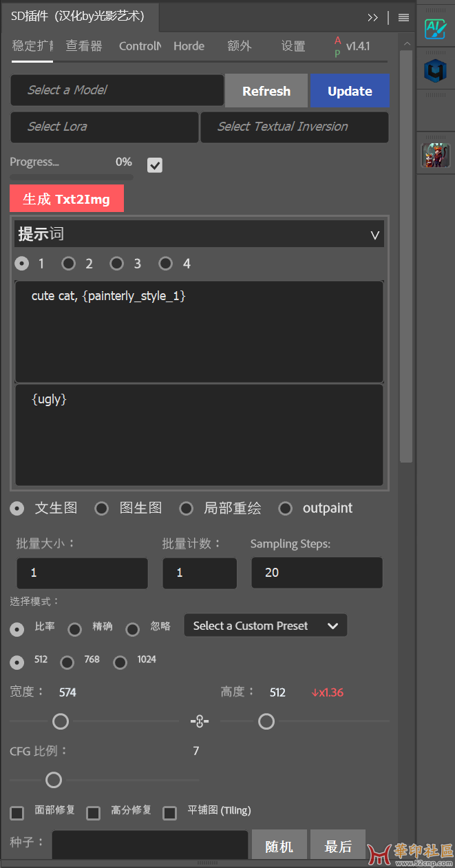The height and width of the screenshot is (868, 455).
Task: Open the 设置 tab
Action: coord(293,46)
